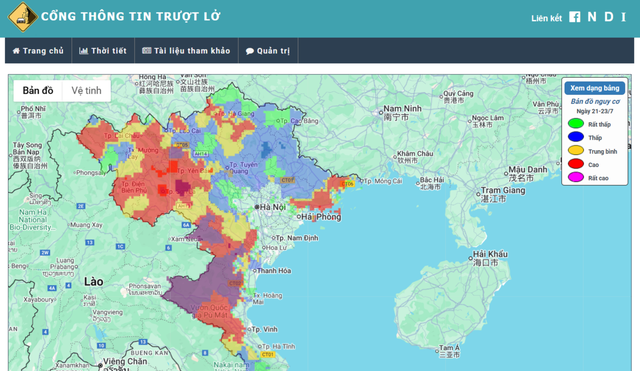The height and width of the screenshot is (371, 640).
Task: Click the yellow Trung bình legend swatch
Action: point(576,150)
